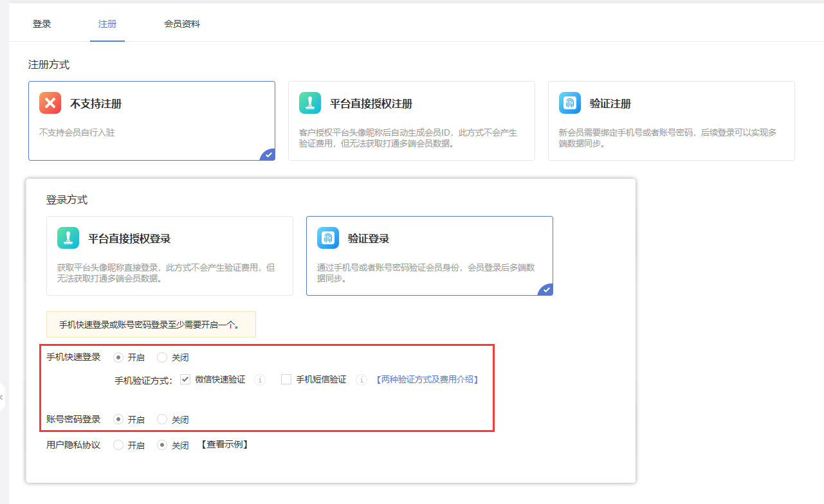This screenshot has height=504, width=824.
Task: Click the red X icon for 不支持注册
Action: (50, 103)
